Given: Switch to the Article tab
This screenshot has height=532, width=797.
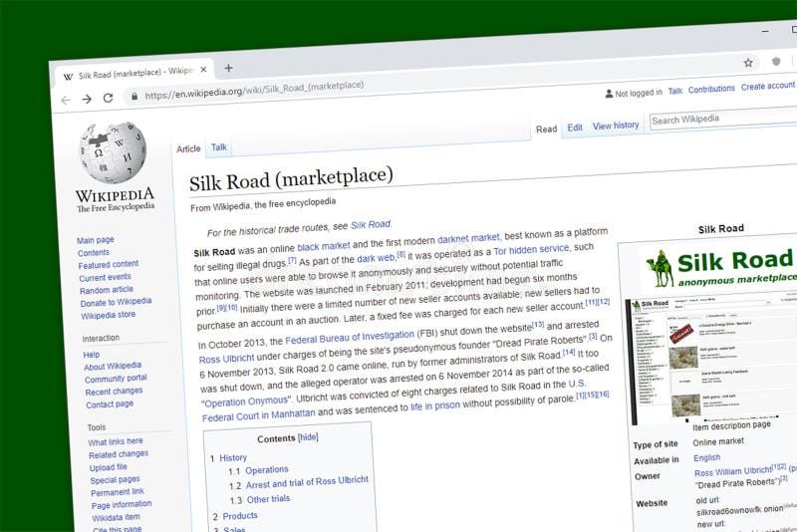Looking at the screenshot, I should [x=188, y=148].
